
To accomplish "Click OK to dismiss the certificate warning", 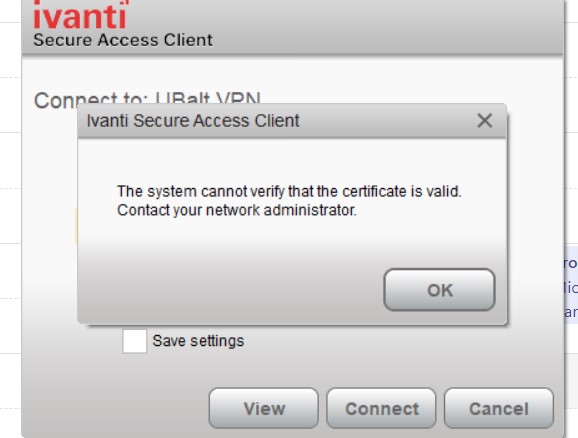I will (439, 290).
